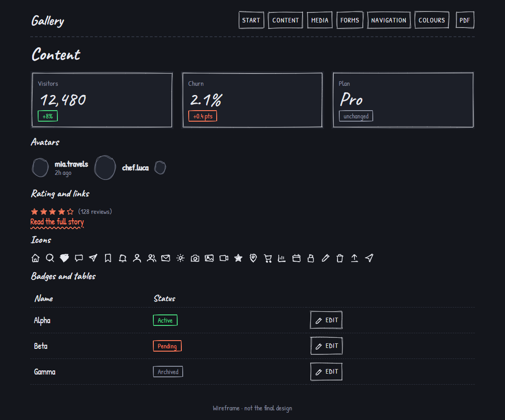Image resolution: width=505 pixels, height=420 pixels.
Task: Click the picture image icon
Action: click(x=209, y=258)
